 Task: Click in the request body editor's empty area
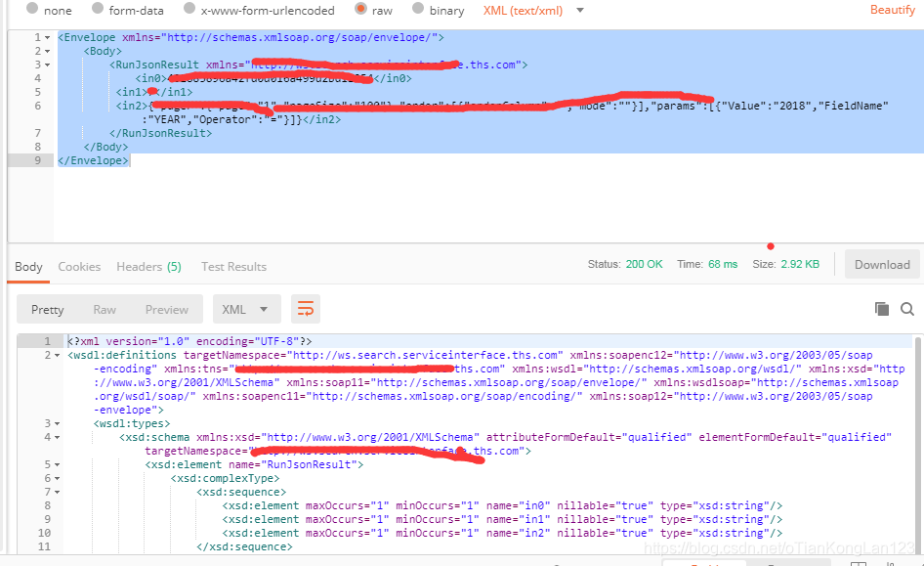tap(488, 204)
